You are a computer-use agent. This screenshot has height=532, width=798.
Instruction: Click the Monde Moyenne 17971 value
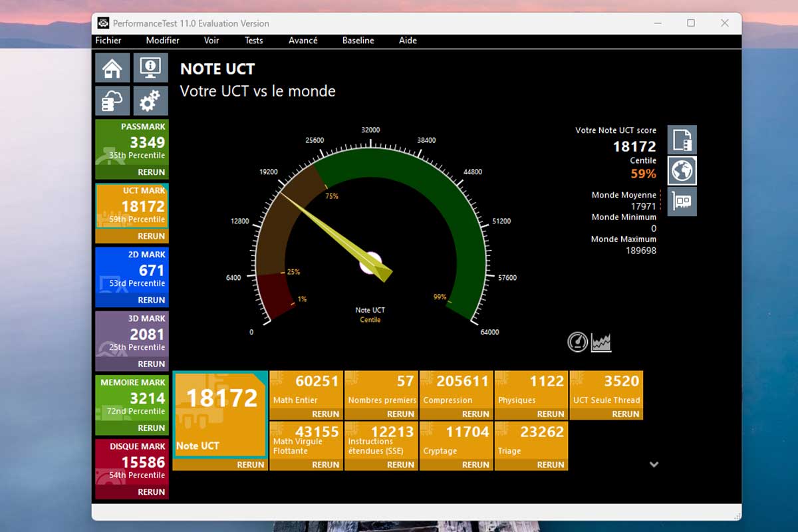point(644,207)
